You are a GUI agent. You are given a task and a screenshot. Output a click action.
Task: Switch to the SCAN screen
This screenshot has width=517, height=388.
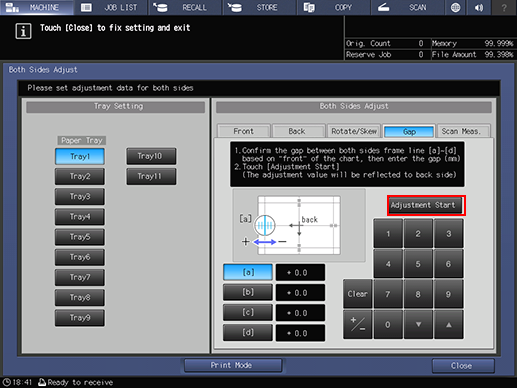coord(407,7)
